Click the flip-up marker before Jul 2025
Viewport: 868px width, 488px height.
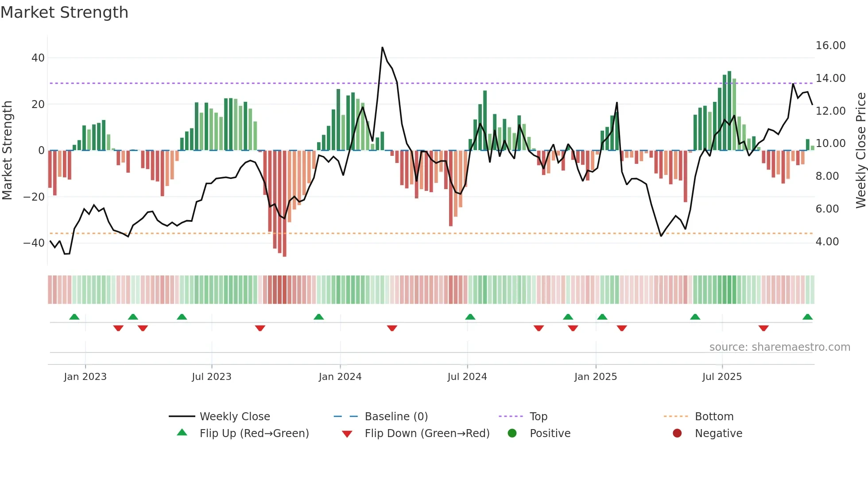coord(695,317)
